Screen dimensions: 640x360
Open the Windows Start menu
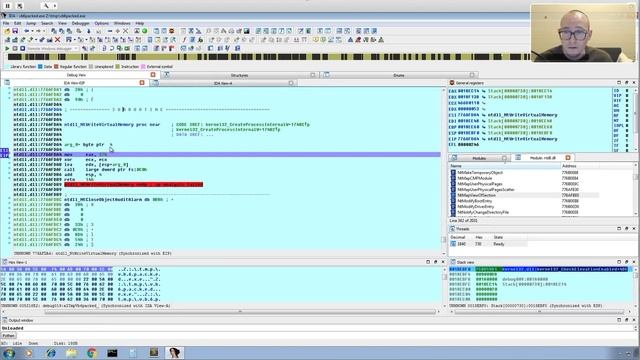9,353
